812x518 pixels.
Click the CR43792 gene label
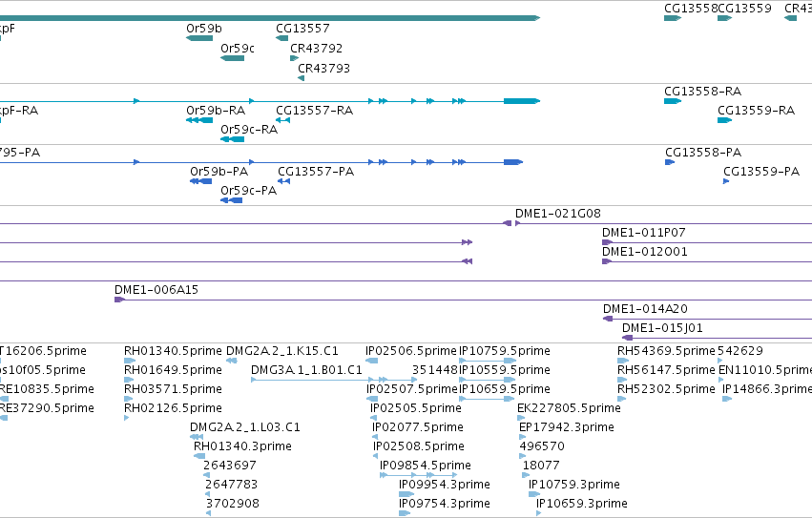316,48
